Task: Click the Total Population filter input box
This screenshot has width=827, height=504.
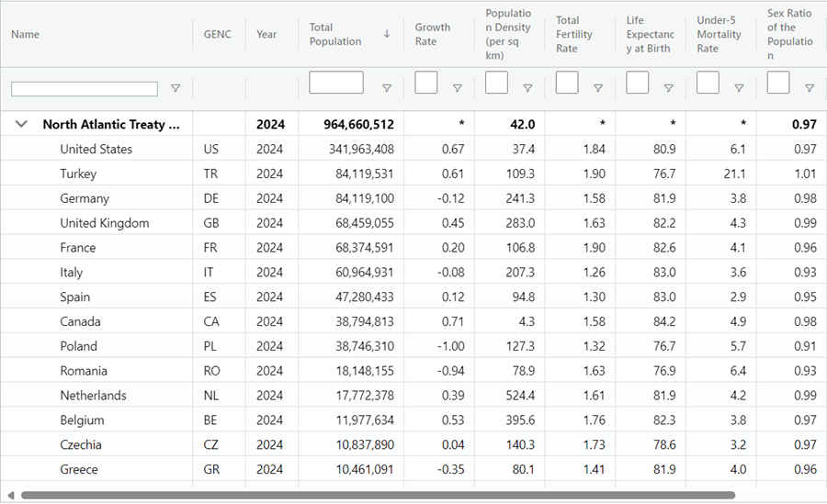Action: tap(336, 83)
